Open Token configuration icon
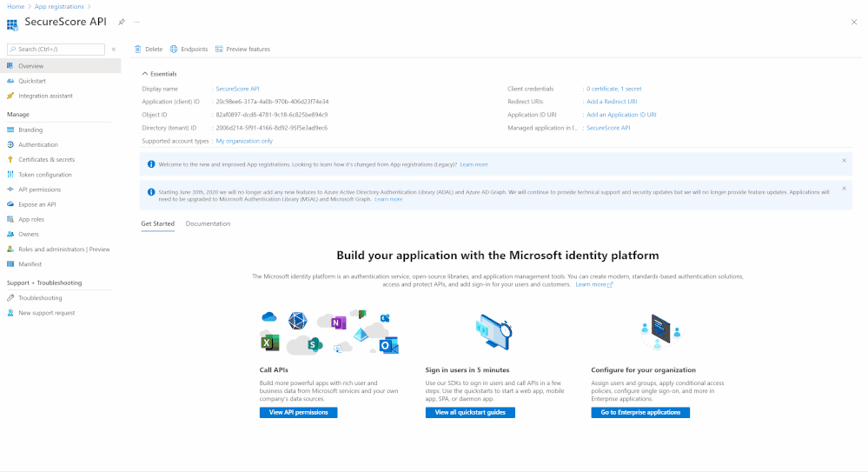 click(x=10, y=175)
